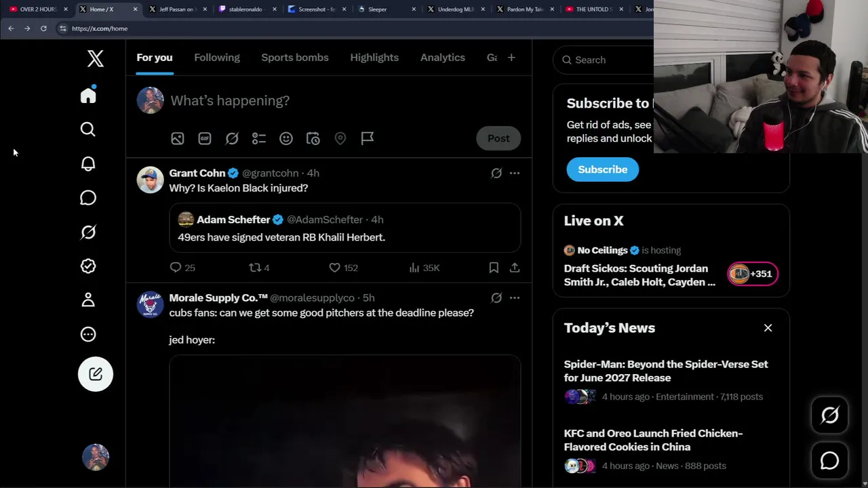This screenshot has height=488, width=868.
Task: Switch to the Following tab
Action: (x=217, y=58)
